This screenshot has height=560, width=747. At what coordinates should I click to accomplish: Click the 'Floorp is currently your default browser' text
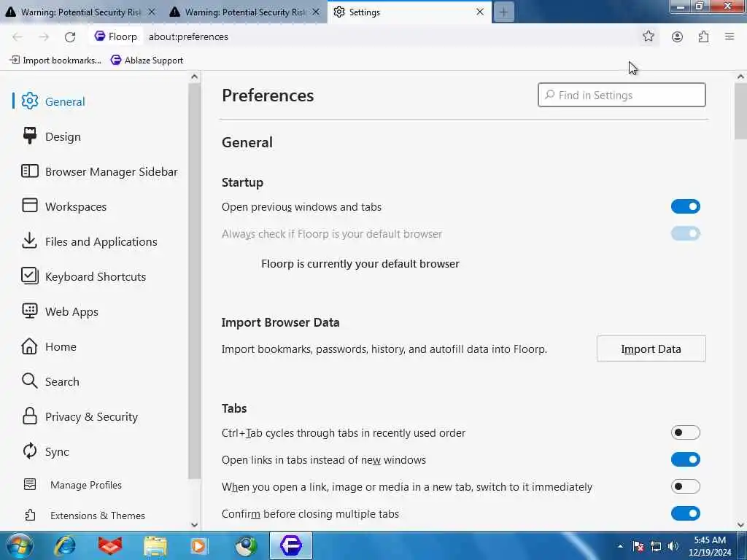[360, 263]
